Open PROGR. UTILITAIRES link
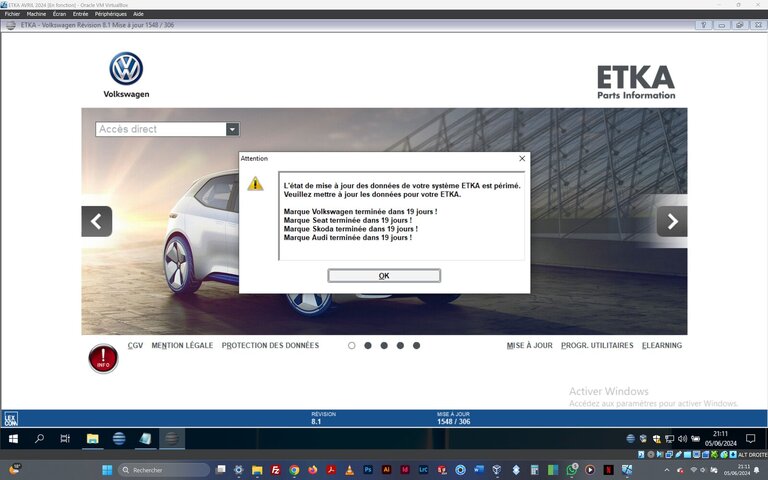The image size is (768, 480). pyautogui.click(x=597, y=345)
